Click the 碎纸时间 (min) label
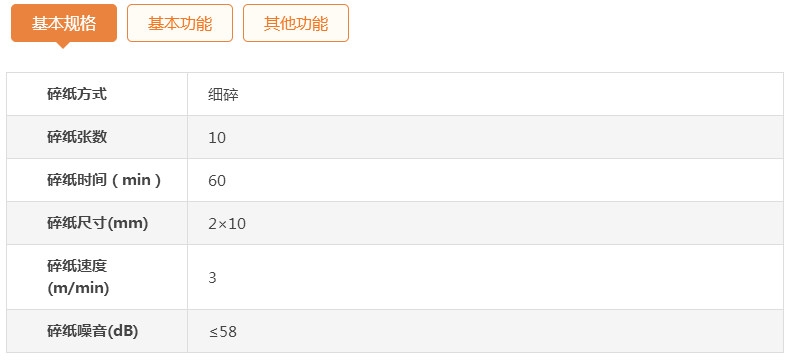Viewport: 788px width, 364px height. [104, 180]
